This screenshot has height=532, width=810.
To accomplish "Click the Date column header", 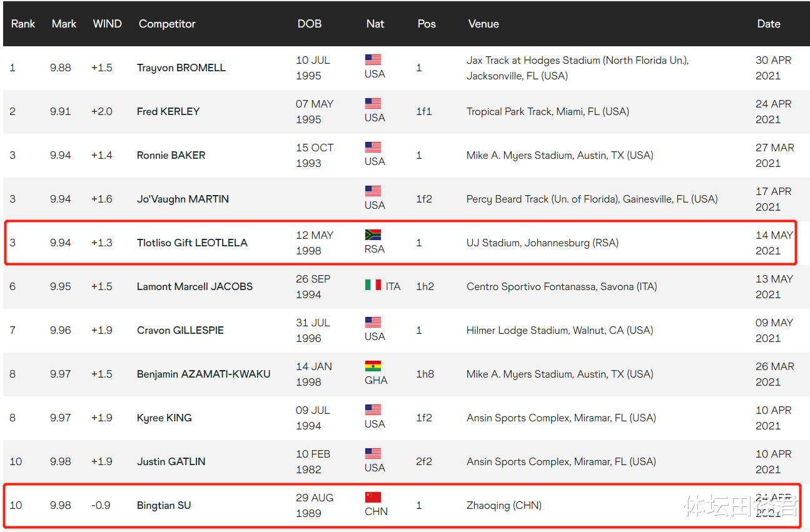I will (768, 24).
